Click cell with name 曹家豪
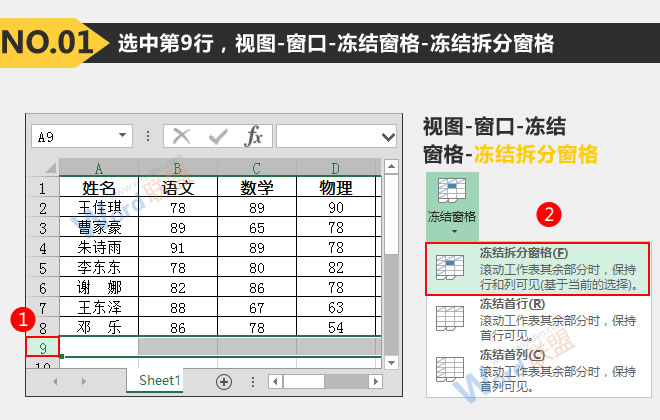 (x=99, y=228)
